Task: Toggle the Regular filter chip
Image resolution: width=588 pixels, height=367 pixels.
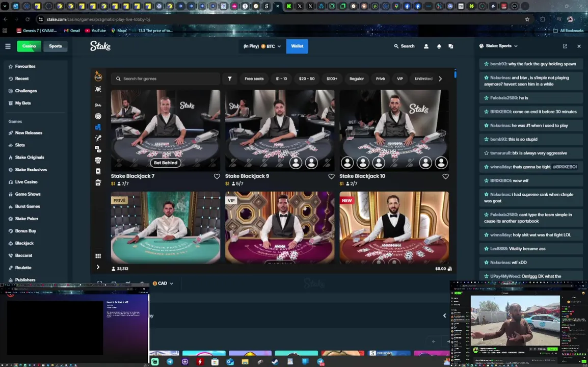Action: point(357,79)
